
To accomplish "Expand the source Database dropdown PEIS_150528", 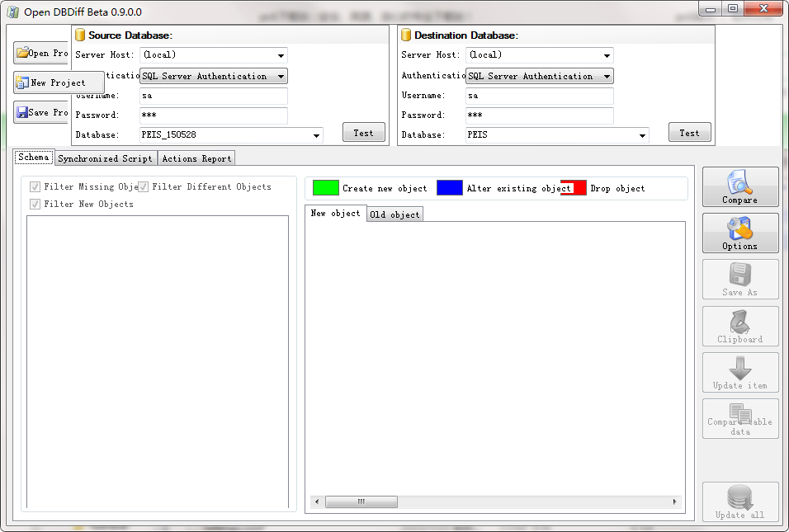I will (316, 135).
